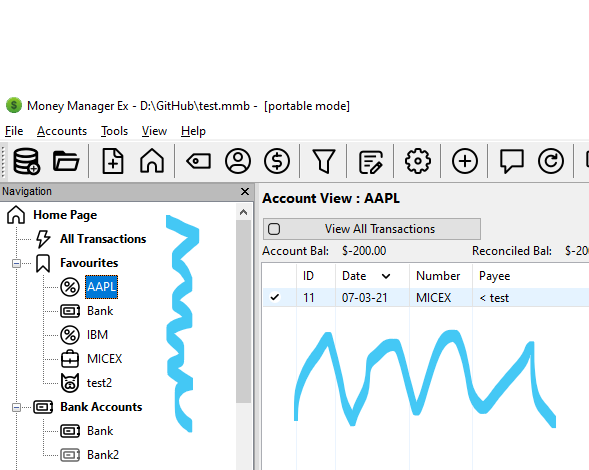Click the Home house icon in the toolbar
Viewport: 589px width, 470px height.
[x=152, y=161]
